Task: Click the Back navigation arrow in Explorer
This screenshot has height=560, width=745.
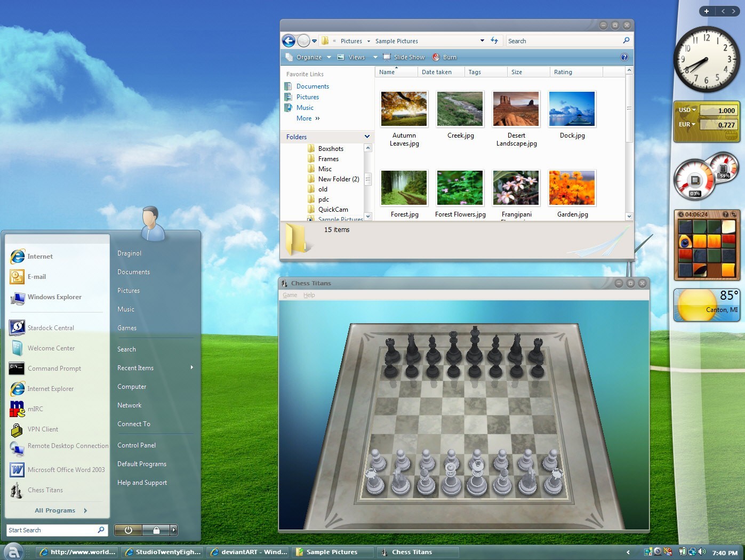Action: (x=288, y=41)
